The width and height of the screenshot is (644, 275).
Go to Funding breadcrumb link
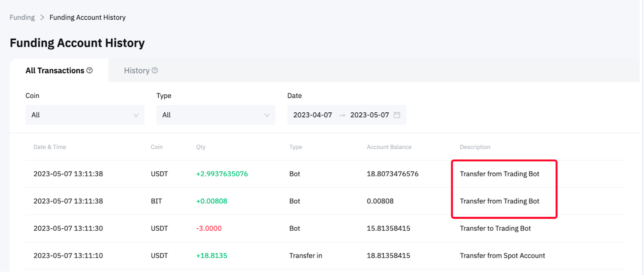(x=22, y=17)
